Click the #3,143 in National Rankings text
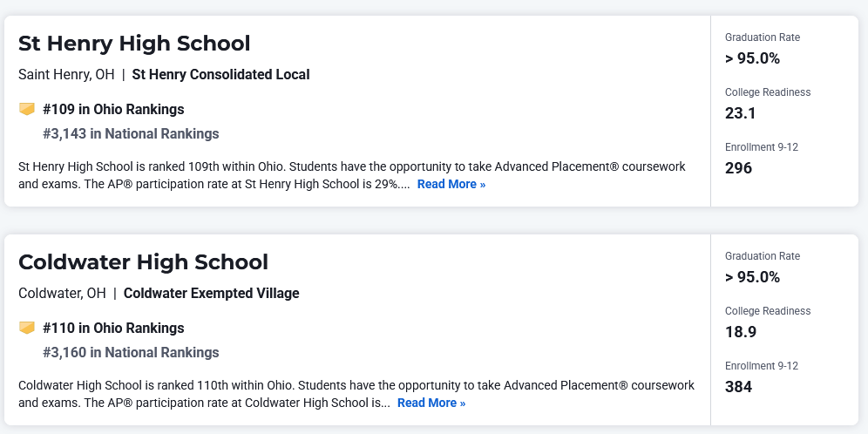This screenshot has width=868, height=434. pos(131,134)
